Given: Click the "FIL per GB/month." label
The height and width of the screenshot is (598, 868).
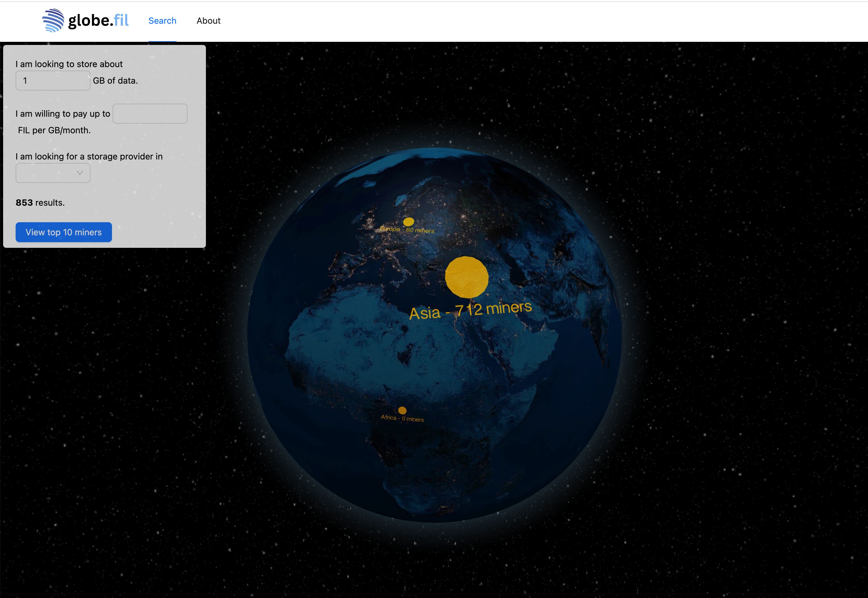Looking at the screenshot, I should pos(54,130).
